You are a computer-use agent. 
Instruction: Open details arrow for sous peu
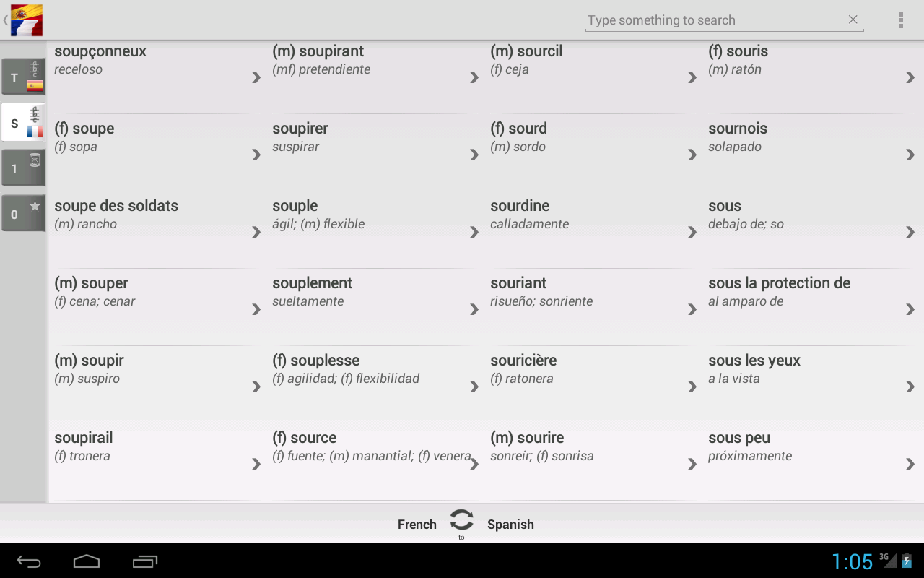click(910, 464)
